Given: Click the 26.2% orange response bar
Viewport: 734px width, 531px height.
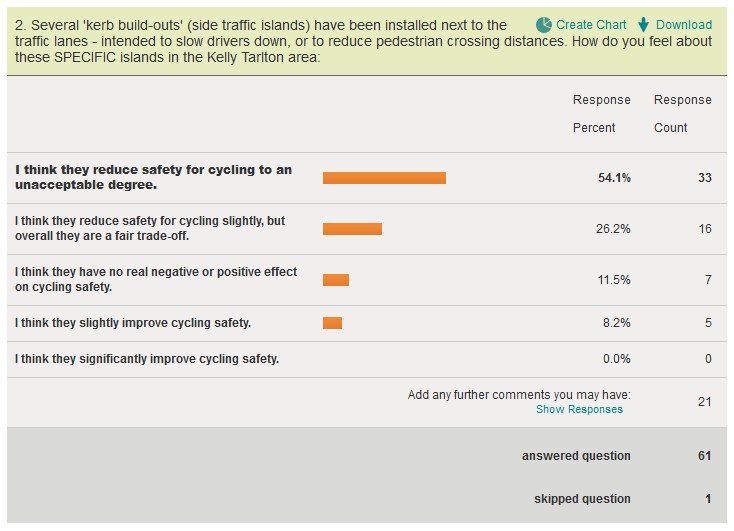Looking at the screenshot, I should 352,229.
